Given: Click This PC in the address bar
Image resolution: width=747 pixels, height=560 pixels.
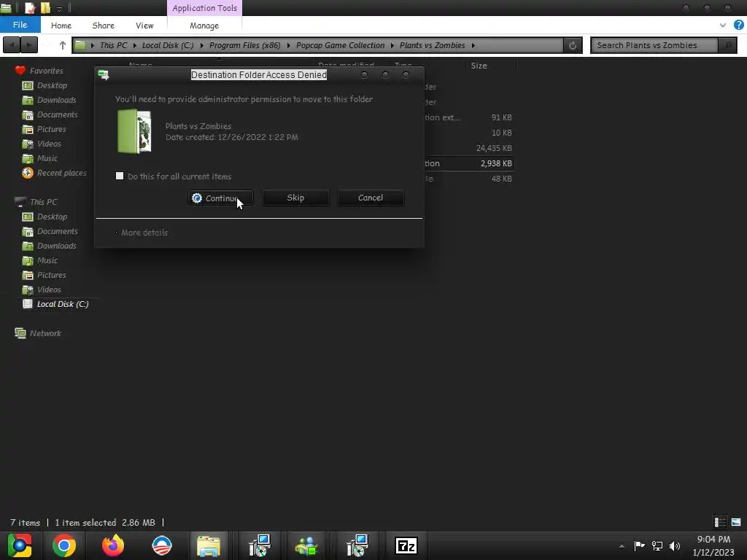Looking at the screenshot, I should click(x=113, y=45).
